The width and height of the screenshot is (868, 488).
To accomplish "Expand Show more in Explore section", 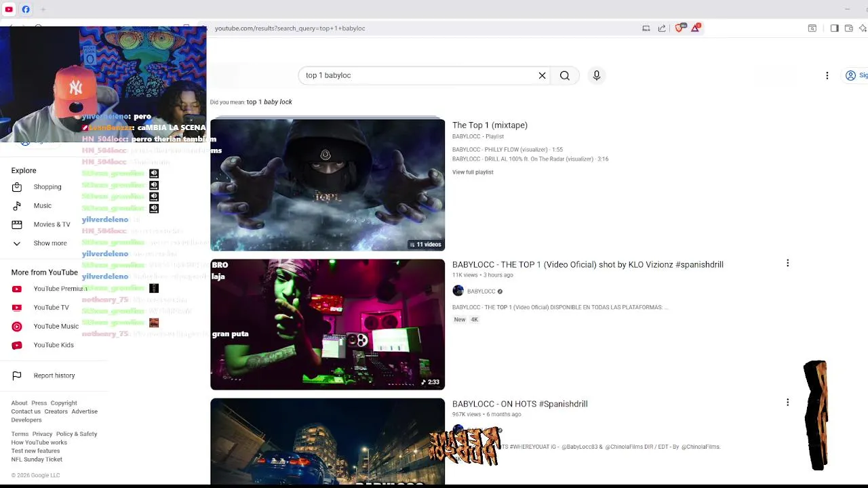I will coord(50,243).
